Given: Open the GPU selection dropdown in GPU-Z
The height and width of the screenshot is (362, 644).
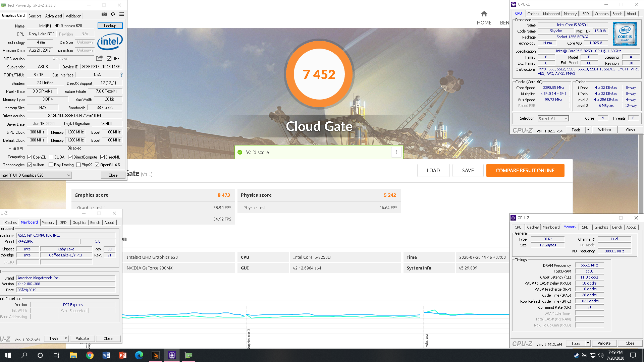Looking at the screenshot, I should (x=36, y=175).
